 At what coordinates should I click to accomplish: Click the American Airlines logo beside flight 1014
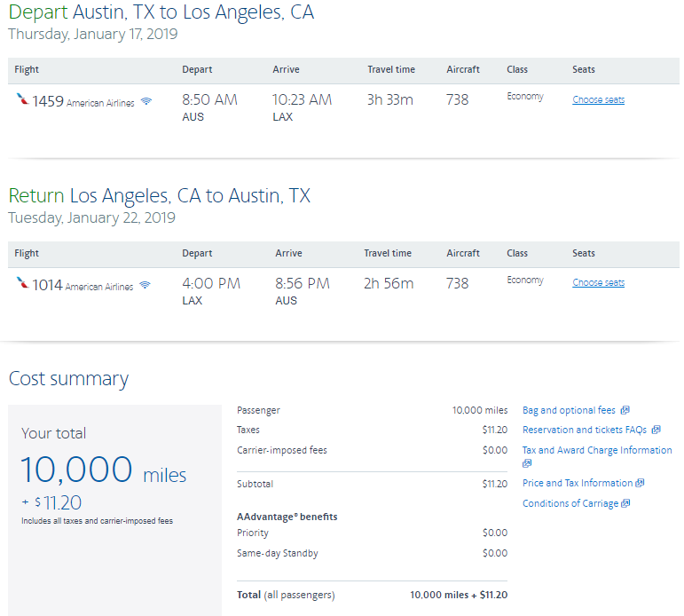[22, 284]
